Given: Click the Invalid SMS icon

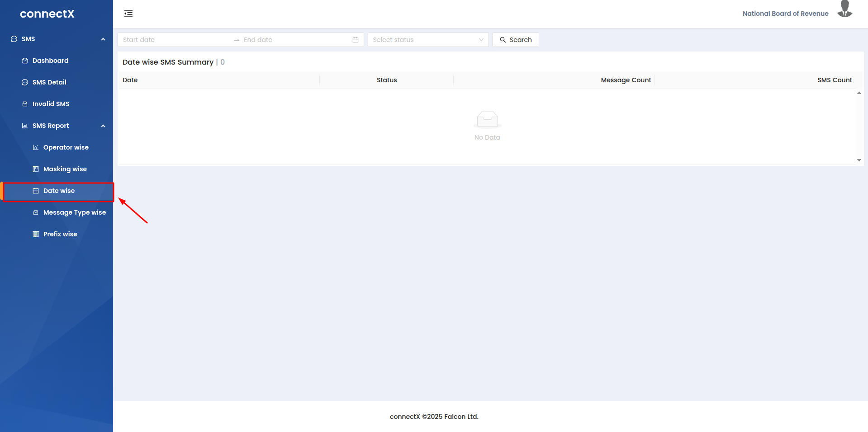Looking at the screenshot, I should click(25, 104).
